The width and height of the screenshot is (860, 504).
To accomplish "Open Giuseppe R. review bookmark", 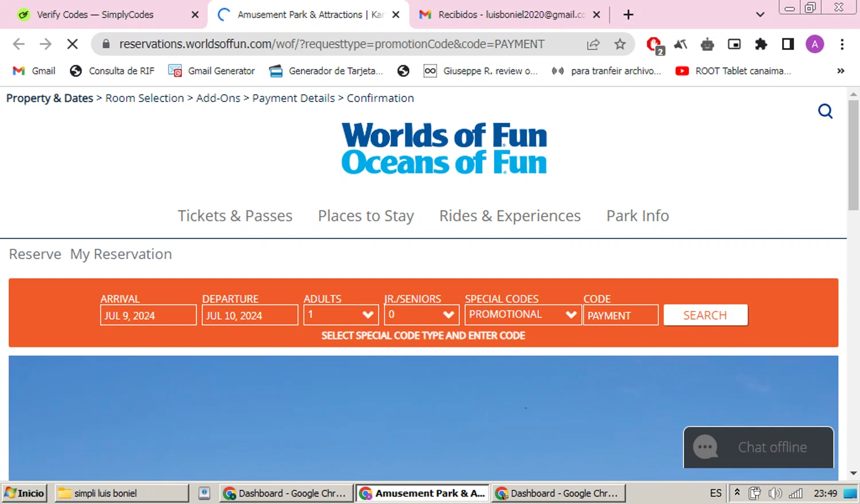I will pos(480,71).
